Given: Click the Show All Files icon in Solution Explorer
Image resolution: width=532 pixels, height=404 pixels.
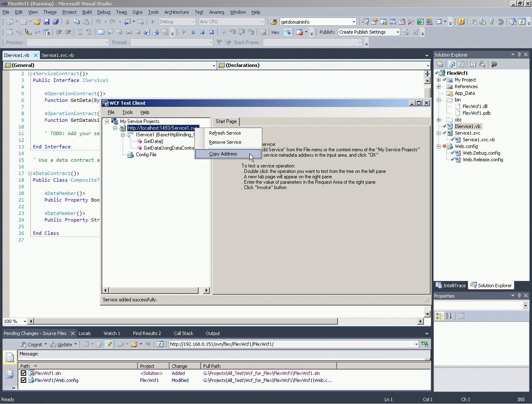Looking at the screenshot, I should 451,64.
